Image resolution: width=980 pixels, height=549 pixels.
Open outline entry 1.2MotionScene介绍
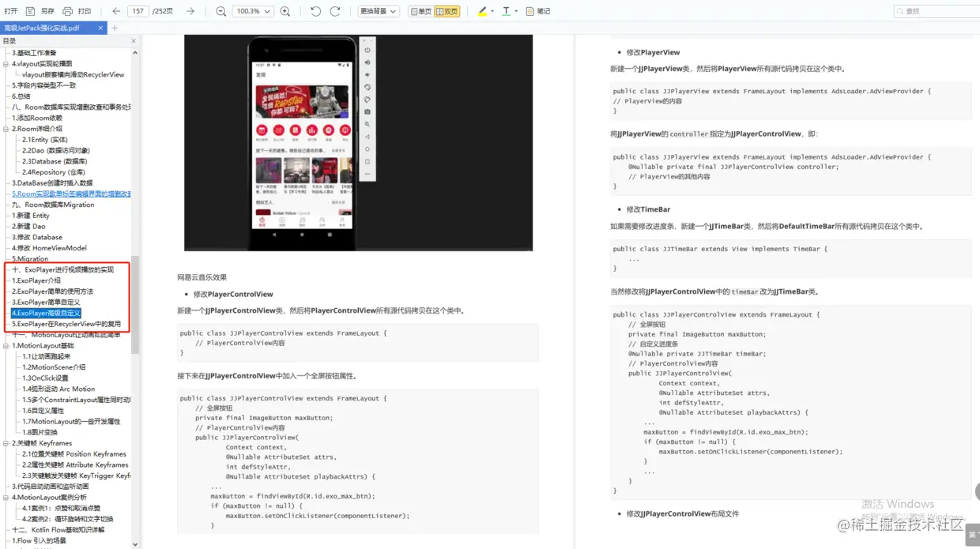(x=54, y=367)
